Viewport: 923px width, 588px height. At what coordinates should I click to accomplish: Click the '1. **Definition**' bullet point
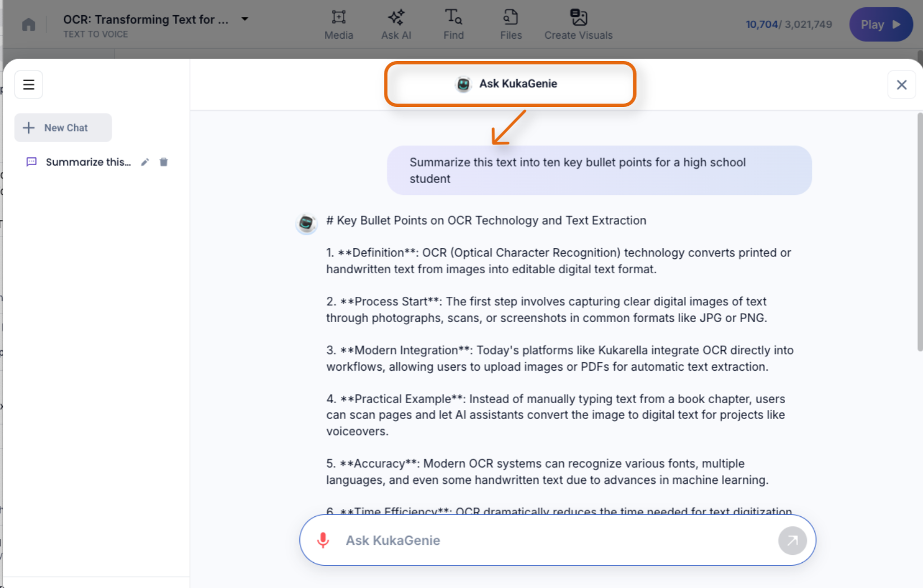pyautogui.click(x=559, y=261)
